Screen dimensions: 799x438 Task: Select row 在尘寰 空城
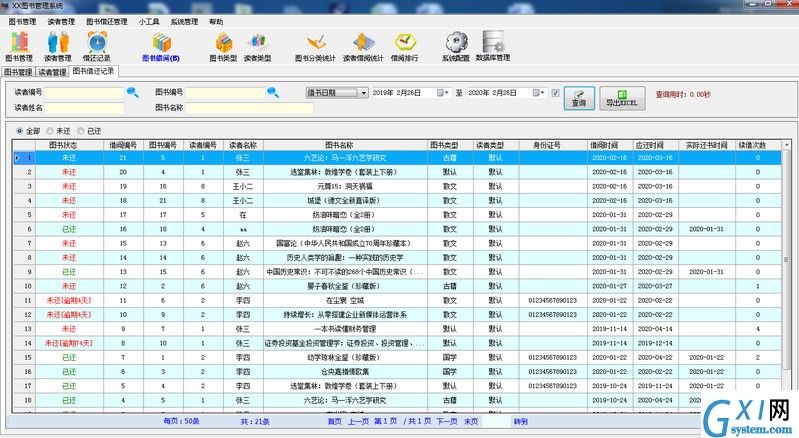pyautogui.click(x=396, y=300)
